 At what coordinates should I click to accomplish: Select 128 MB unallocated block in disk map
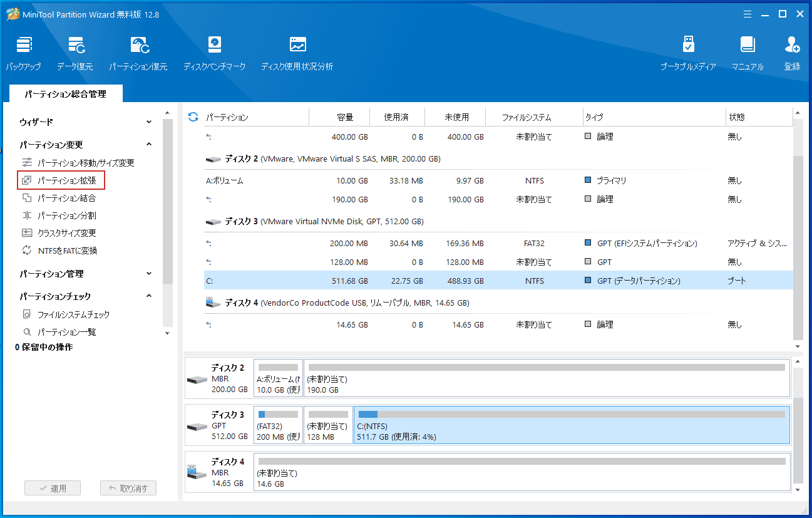[x=328, y=425]
